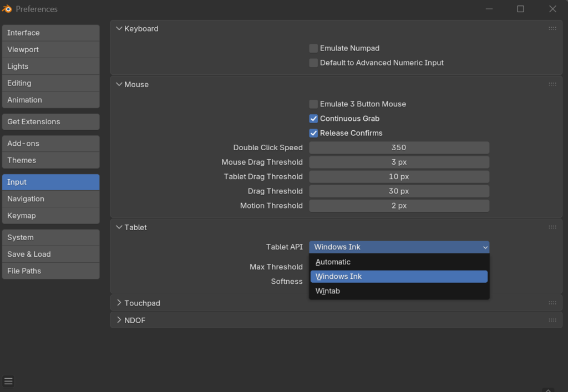Image resolution: width=568 pixels, height=392 pixels.
Task: Grab the NDOF panel drag handle
Action: point(552,320)
